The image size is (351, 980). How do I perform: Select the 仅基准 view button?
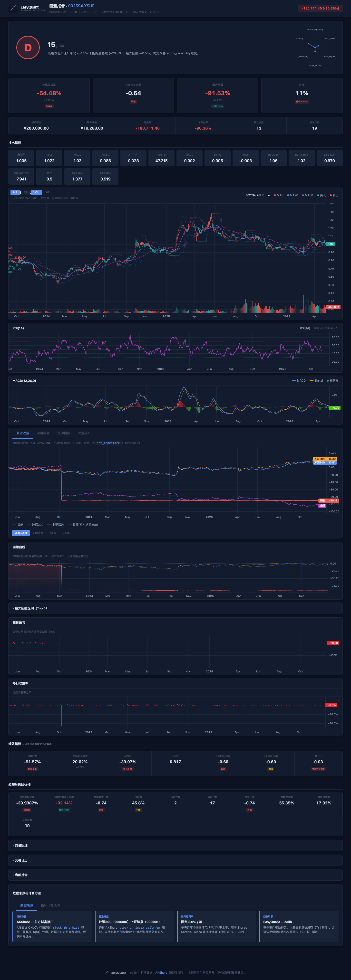pyautogui.click(x=66, y=533)
